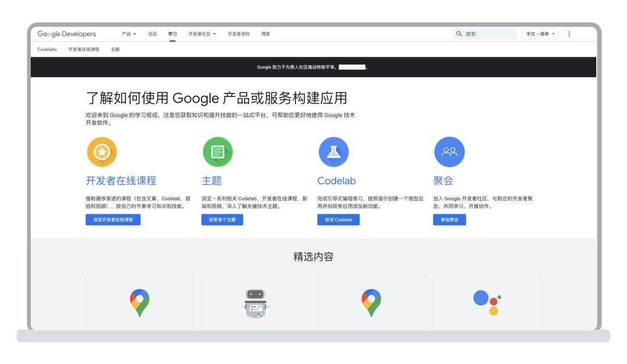Click the blue 聚会 people icon
Viewport: 627px width, 364px height.
[449, 152]
